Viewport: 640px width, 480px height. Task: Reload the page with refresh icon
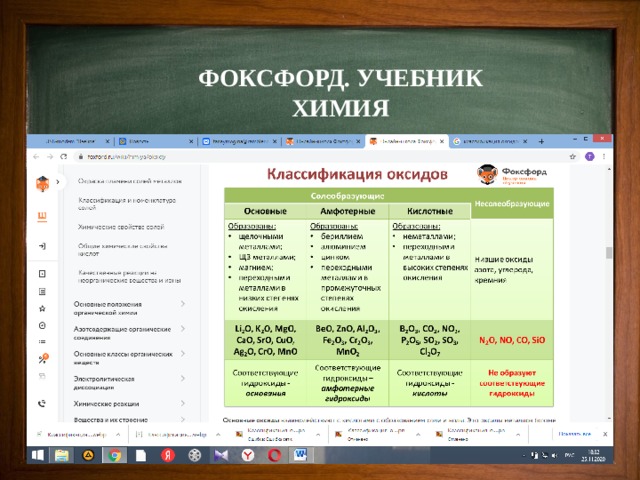tap(64, 157)
